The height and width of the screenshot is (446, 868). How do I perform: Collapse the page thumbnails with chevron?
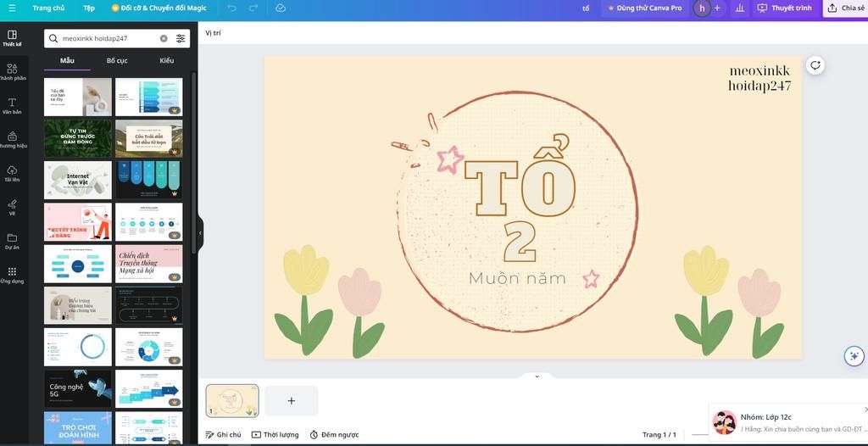537,376
